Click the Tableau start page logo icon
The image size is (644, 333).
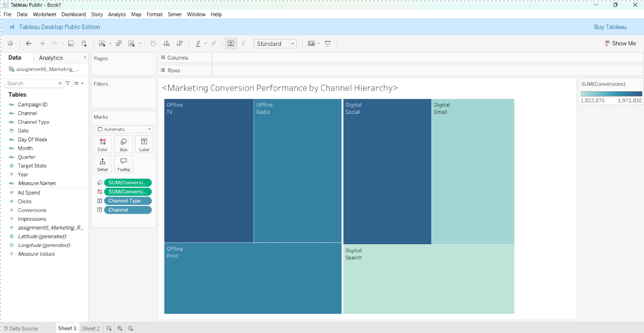point(10,43)
